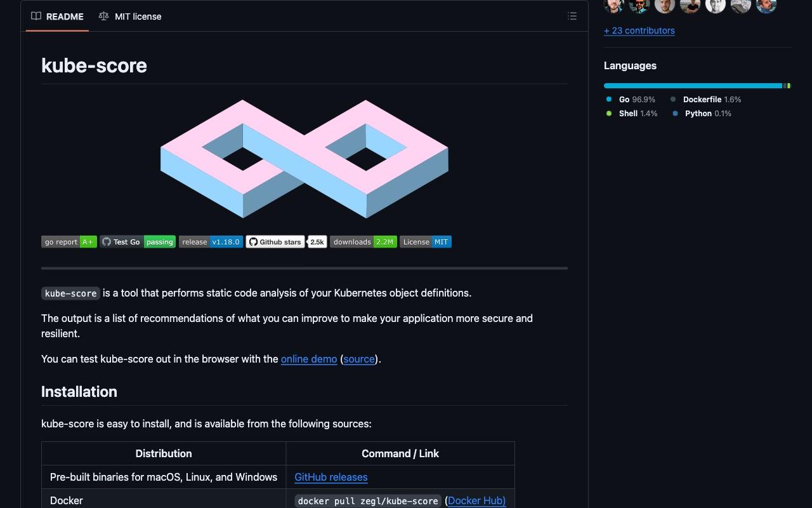Click the release v1.18.0 badge
Viewport: 812px width, 508px height.
tap(211, 242)
